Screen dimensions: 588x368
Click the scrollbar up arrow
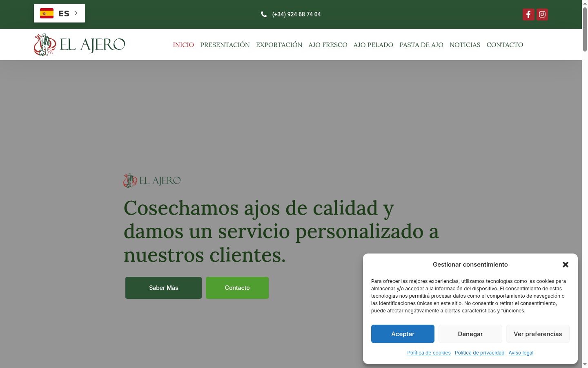coord(585,3)
